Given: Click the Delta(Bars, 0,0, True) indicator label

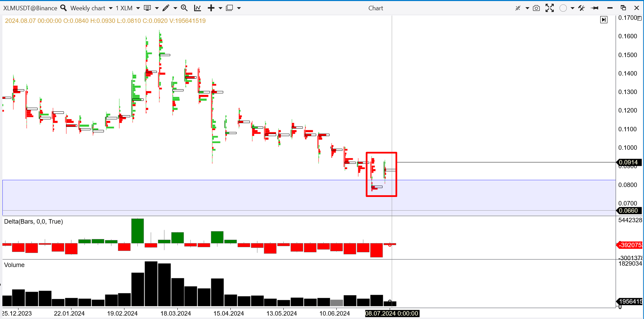Looking at the screenshot, I should tap(33, 222).
